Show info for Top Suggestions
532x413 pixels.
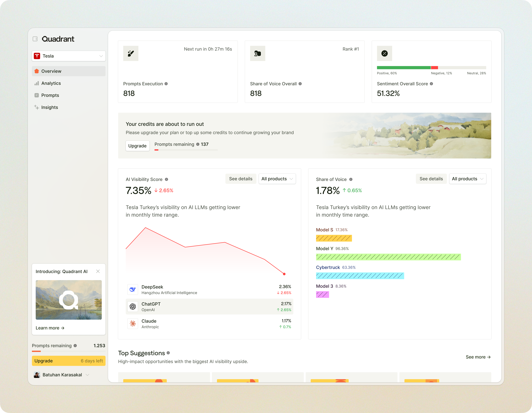click(168, 353)
